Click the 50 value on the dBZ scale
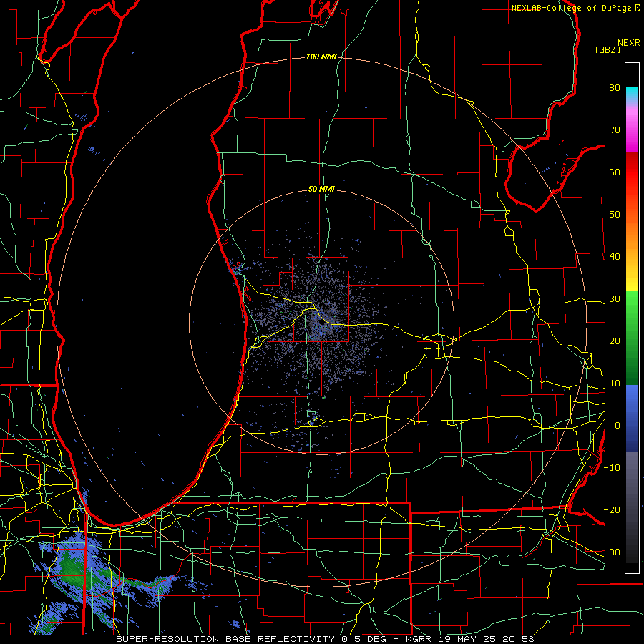644x644 pixels. 615,215
